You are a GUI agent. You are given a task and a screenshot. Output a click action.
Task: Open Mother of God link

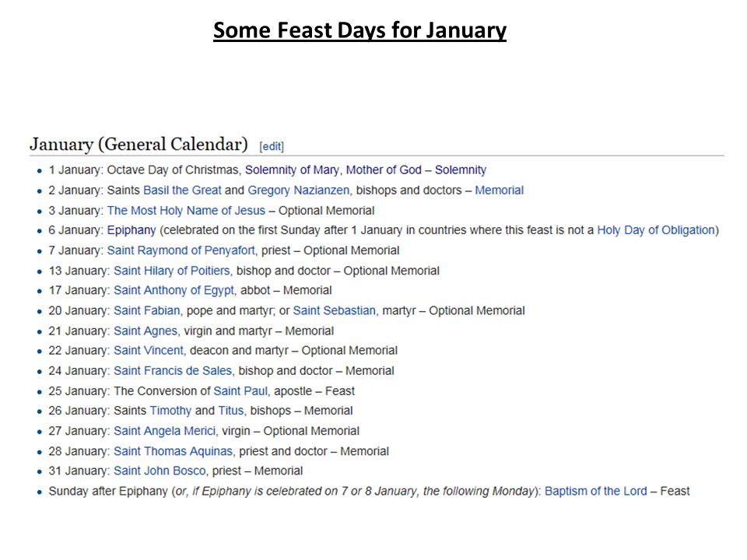tap(384, 170)
